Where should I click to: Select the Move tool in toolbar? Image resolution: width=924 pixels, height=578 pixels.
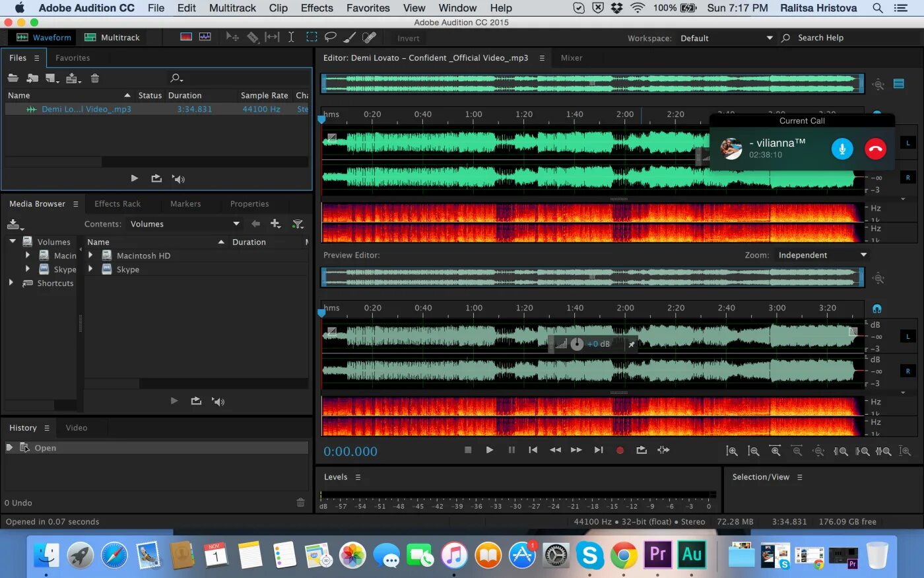point(232,37)
